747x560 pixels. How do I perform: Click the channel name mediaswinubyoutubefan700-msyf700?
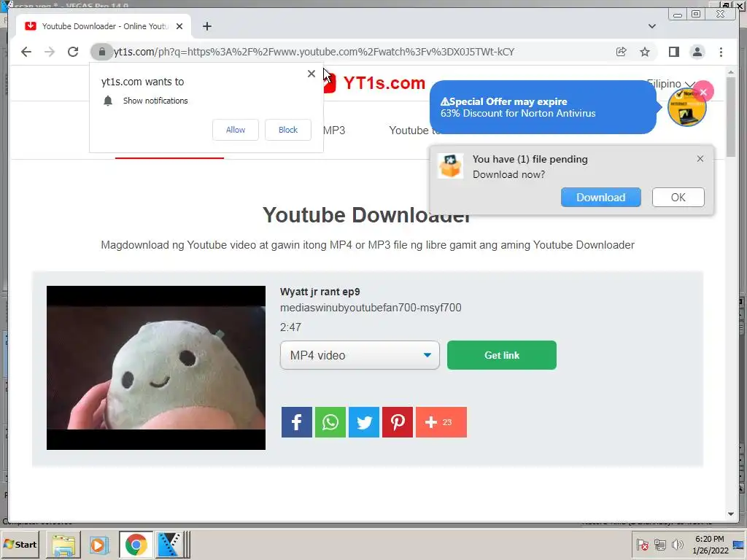pyautogui.click(x=371, y=308)
